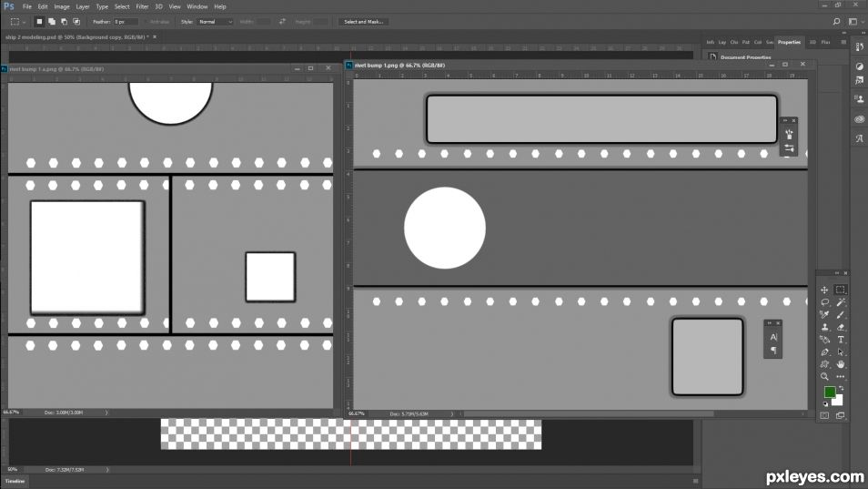Open the Glyphs panel icon
This screenshot has width=868, height=489.
point(859,138)
